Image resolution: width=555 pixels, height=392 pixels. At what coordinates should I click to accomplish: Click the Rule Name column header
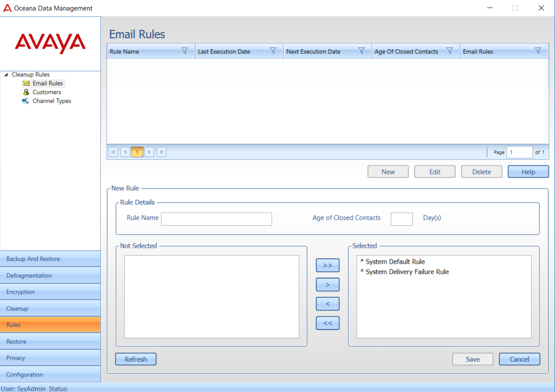click(151, 51)
